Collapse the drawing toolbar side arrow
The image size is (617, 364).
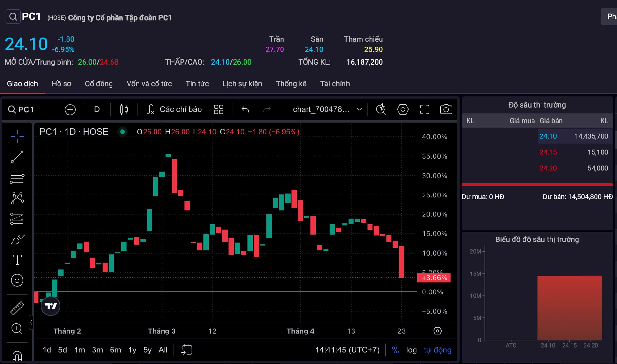coord(31,322)
